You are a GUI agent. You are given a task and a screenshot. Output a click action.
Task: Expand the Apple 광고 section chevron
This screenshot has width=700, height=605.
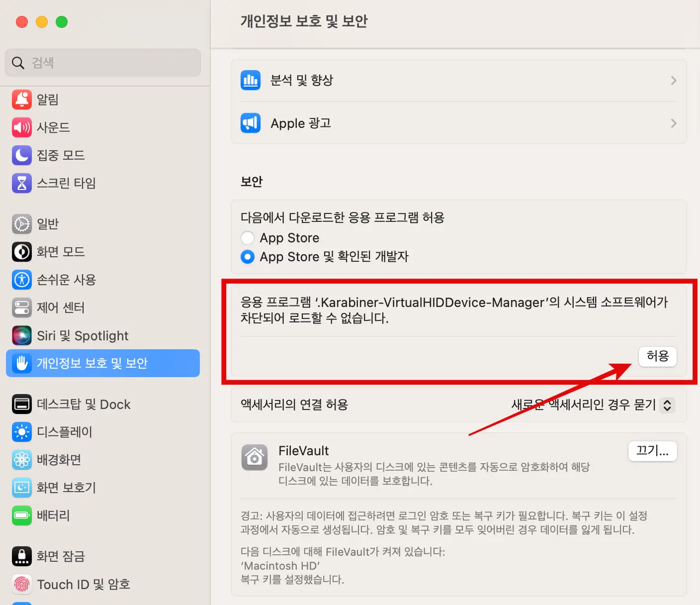pos(674,123)
